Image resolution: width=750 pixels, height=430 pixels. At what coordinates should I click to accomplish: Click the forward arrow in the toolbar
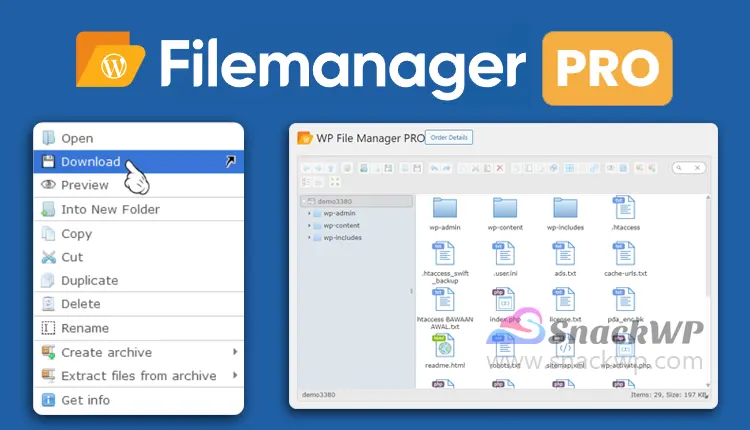[x=319, y=168]
